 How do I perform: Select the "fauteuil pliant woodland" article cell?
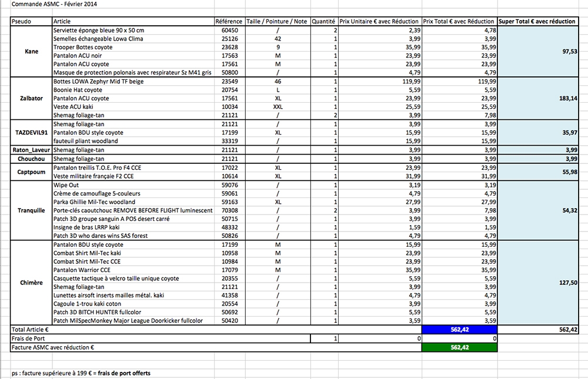tap(132, 141)
